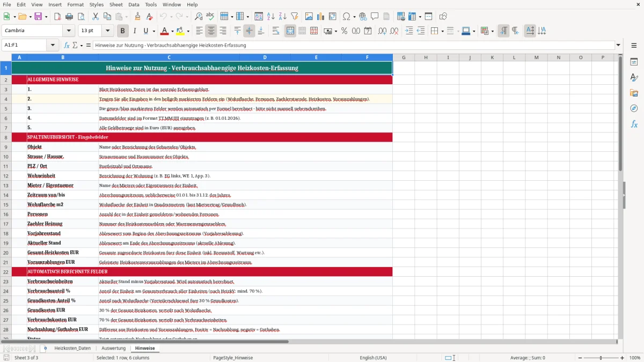Image resolution: width=644 pixels, height=362 pixels.
Task: Click the Insert Chart icon
Action: pos(321,17)
